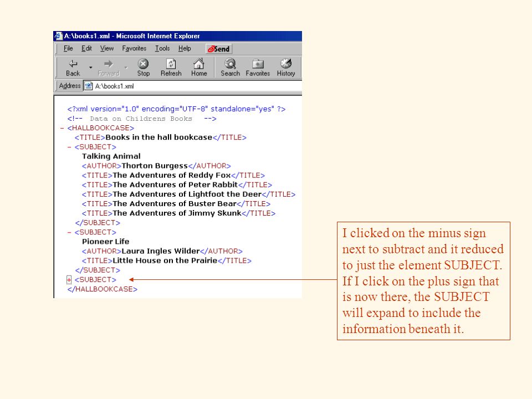Open the Favorites menu

pos(134,49)
